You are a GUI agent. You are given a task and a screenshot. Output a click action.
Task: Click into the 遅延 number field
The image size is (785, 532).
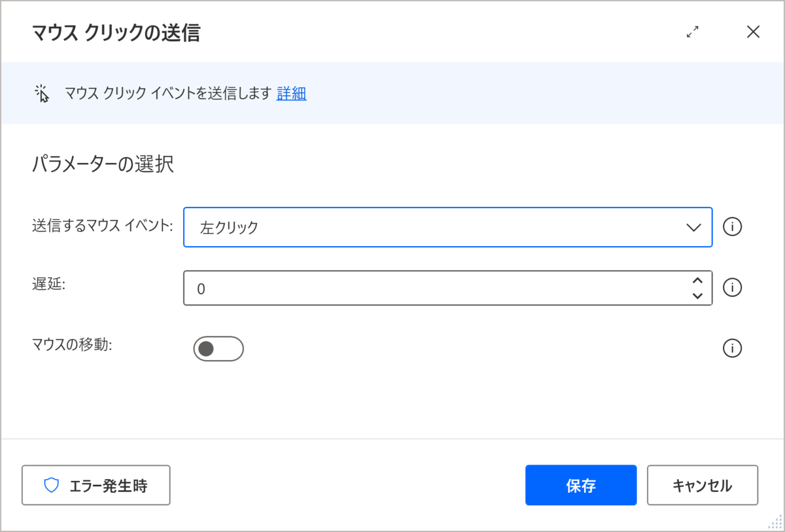coord(432,288)
